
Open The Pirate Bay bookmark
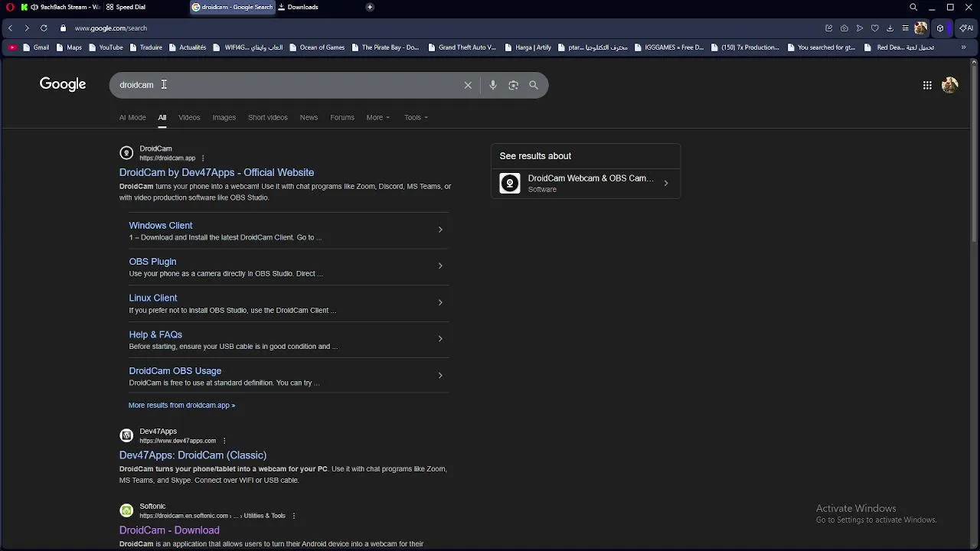[385, 47]
